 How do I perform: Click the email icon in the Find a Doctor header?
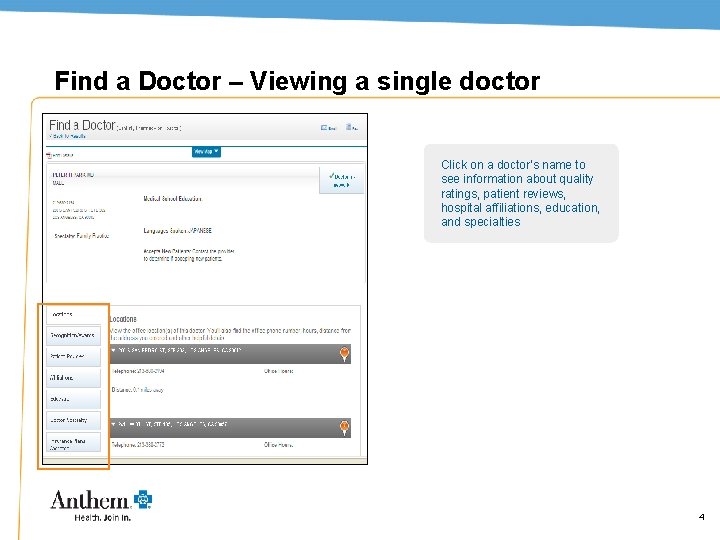tap(324, 128)
